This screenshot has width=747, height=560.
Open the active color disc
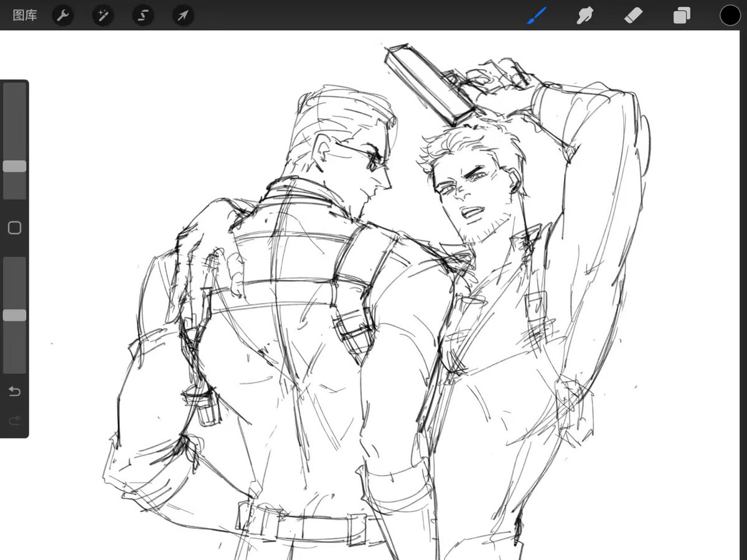click(x=730, y=15)
